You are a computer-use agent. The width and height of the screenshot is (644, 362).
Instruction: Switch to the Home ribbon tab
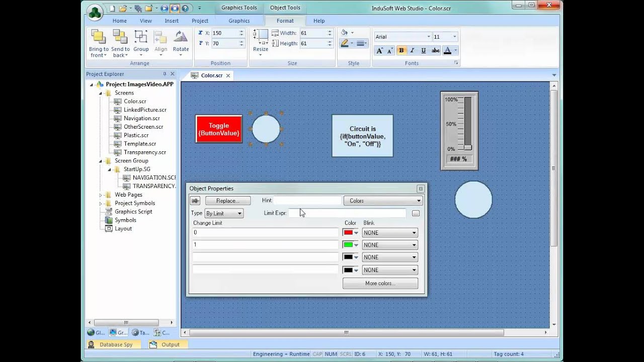coord(119,21)
